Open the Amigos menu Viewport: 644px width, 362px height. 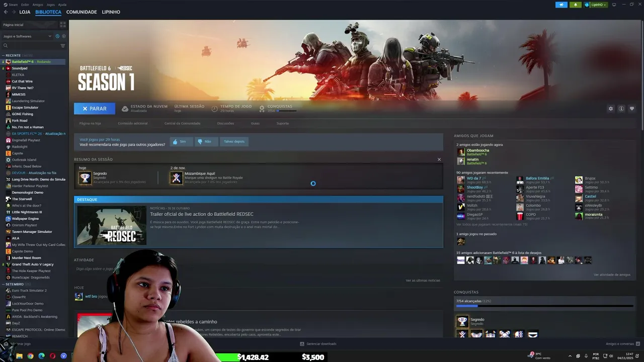click(38, 5)
